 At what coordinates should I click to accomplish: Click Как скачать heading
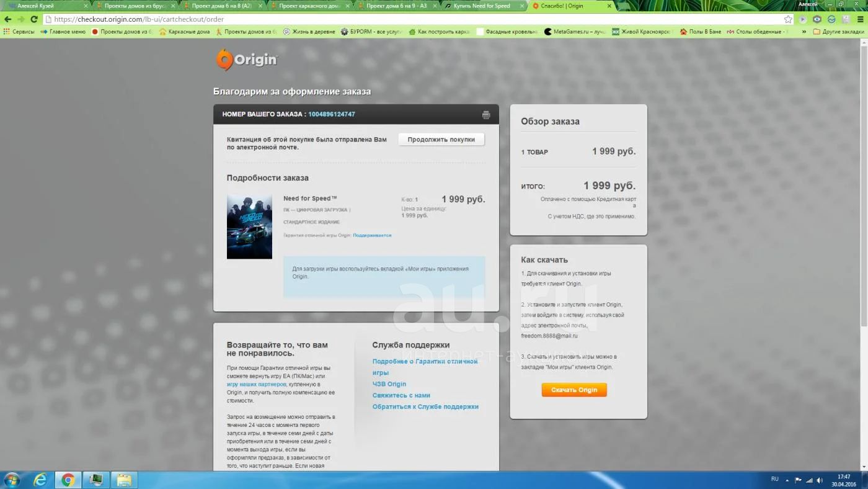click(544, 260)
